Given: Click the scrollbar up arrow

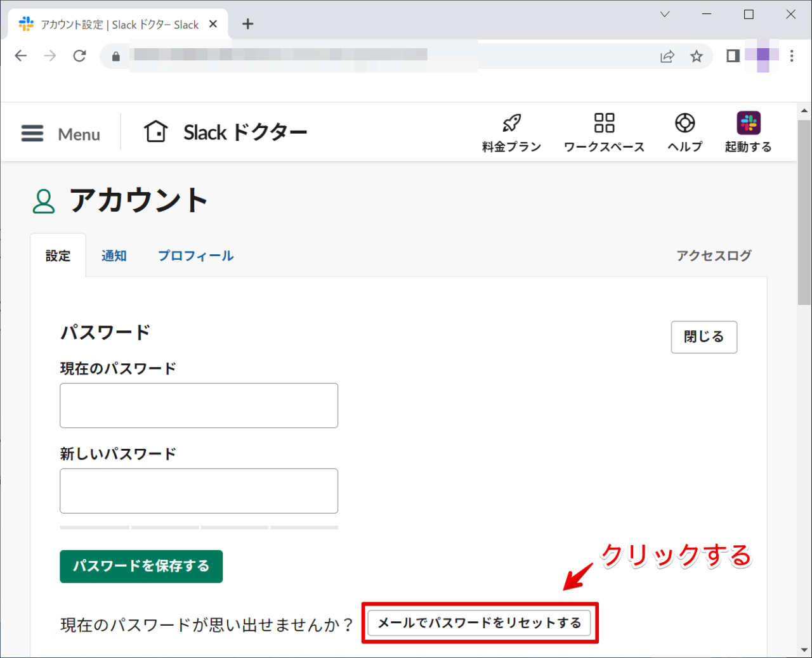Looking at the screenshot, I should 804,110.
